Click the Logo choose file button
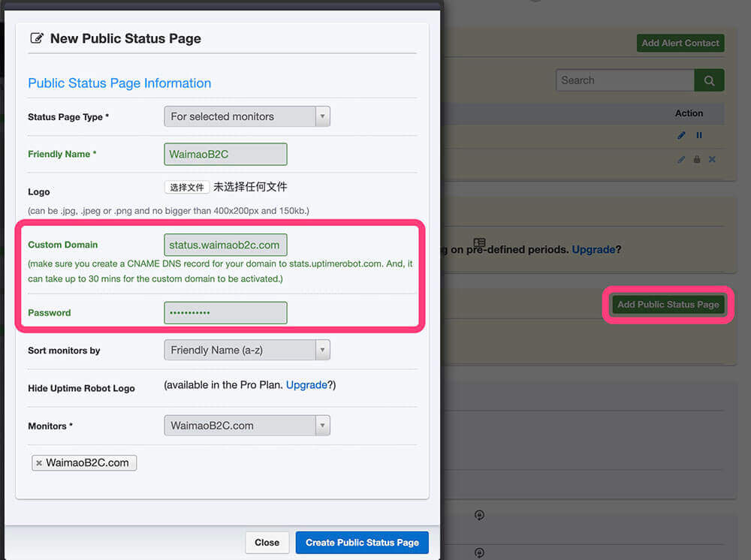The height and width of the screenshot is (560, 751). [x=186, y=187]
